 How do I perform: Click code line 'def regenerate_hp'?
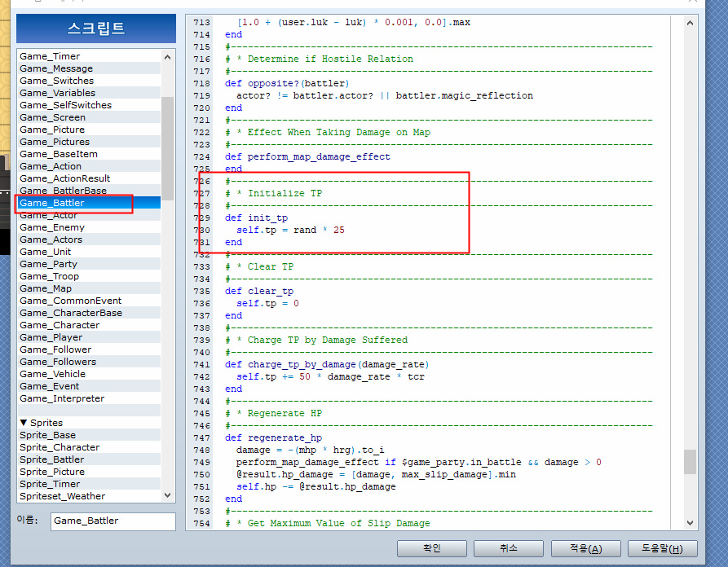coord(273,437)
